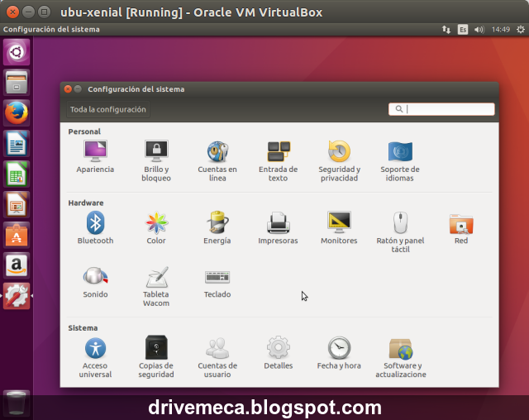The height and width of the screenshot is (420, 529).
Task: Launch LibreOffice Impress from launcher
Action: (x=17, y=204)
